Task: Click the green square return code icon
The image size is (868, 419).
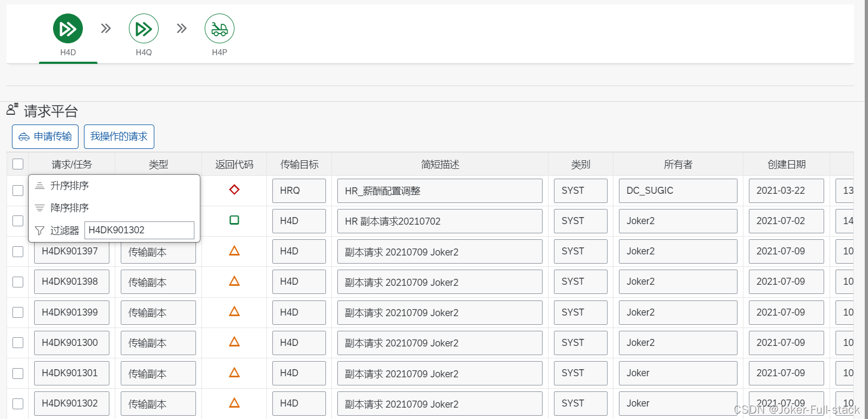Action: (234, 220)
